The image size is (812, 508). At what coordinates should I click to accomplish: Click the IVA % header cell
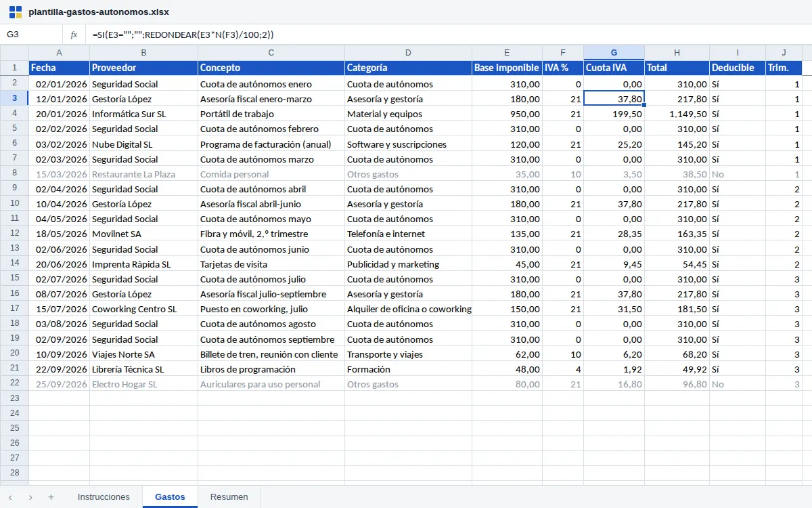[x=563, y=68]
